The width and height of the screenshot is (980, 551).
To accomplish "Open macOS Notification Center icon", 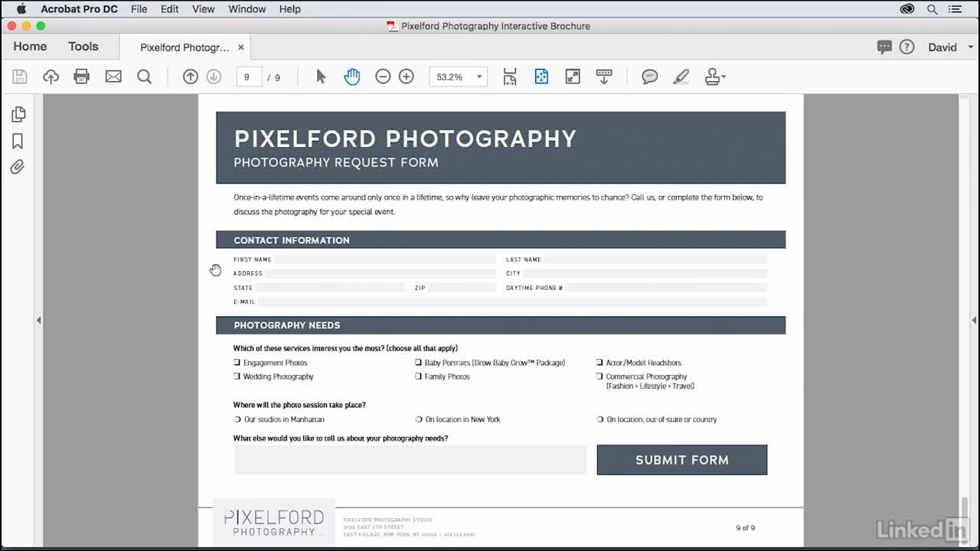I will [955, 9].
